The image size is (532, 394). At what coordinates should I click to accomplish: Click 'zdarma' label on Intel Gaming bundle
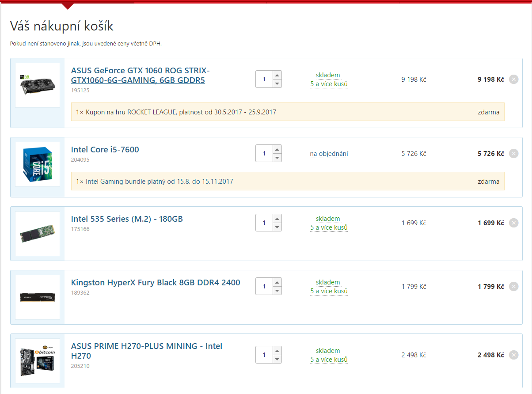point(489,182)
